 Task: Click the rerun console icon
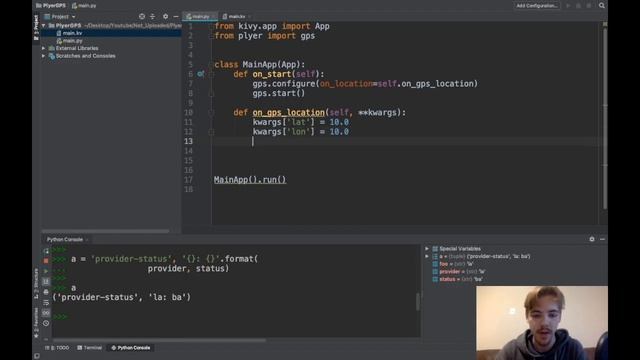pyautogui.click(x=46, y=251)
